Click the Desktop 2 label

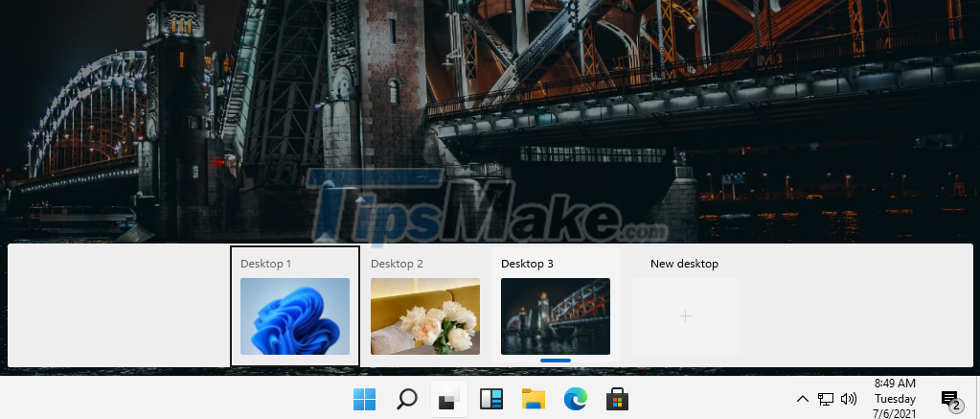pos(397,264)
